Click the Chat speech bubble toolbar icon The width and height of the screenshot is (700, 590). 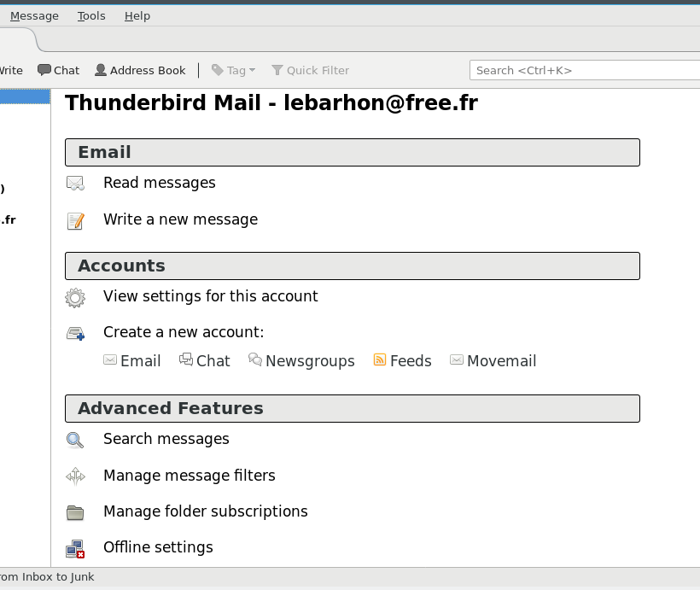point(44,70)
